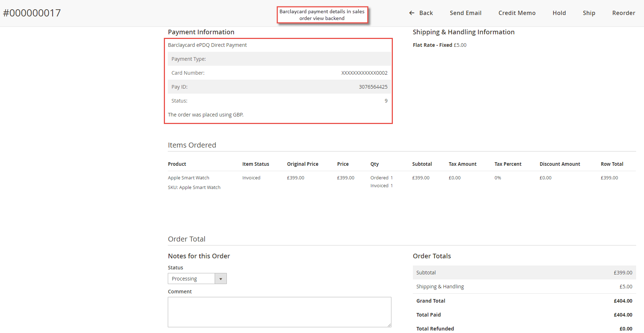Click the order number #000000017

32,13
